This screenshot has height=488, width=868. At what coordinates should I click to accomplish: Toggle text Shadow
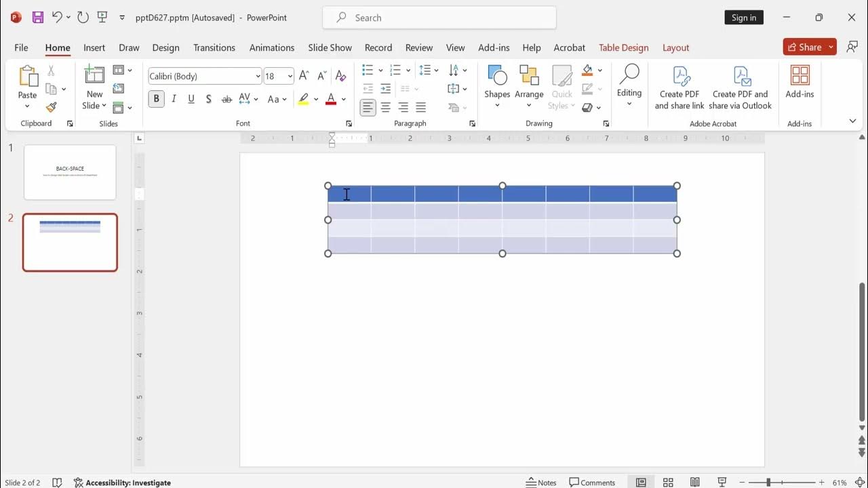point(209,99)
